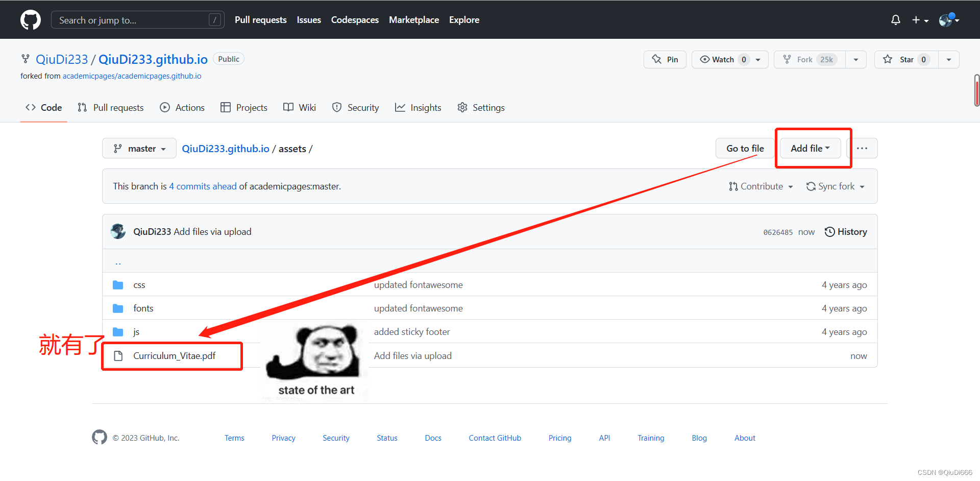
Task: Open the Docs footer link
Action: tap(433, 438)
